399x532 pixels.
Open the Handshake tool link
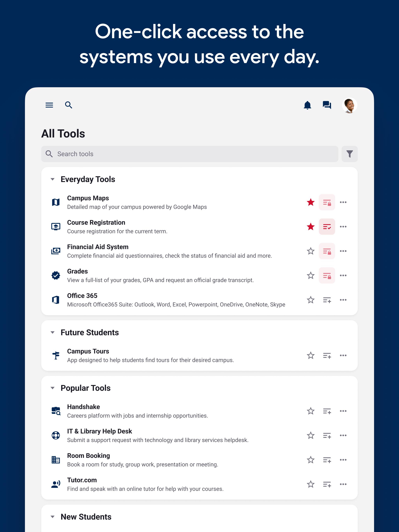tap(84, 407)
